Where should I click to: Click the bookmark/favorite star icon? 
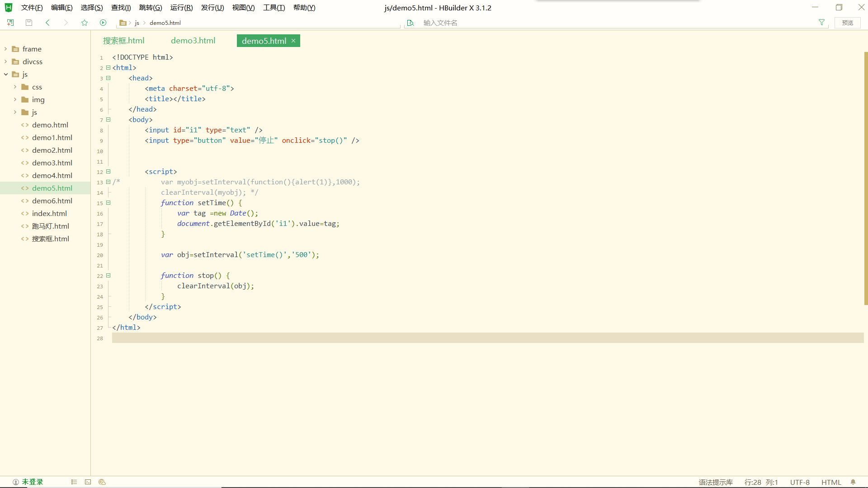85,23
